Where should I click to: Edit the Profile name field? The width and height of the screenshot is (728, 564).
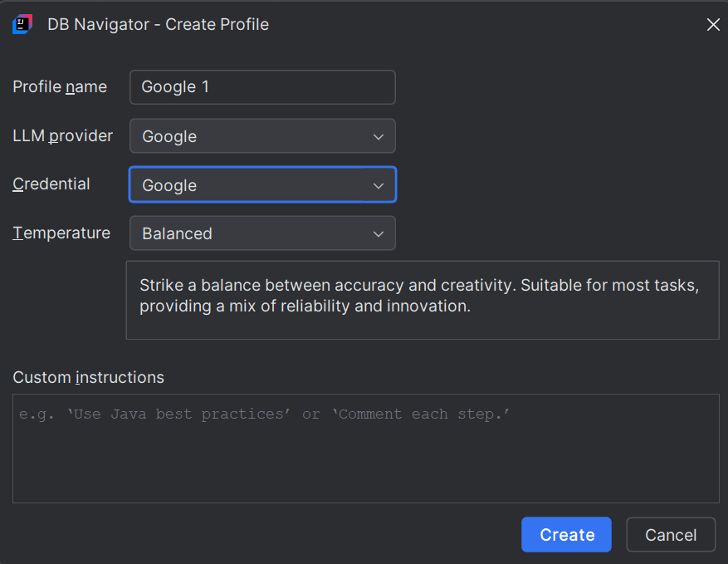click(262, 87)
